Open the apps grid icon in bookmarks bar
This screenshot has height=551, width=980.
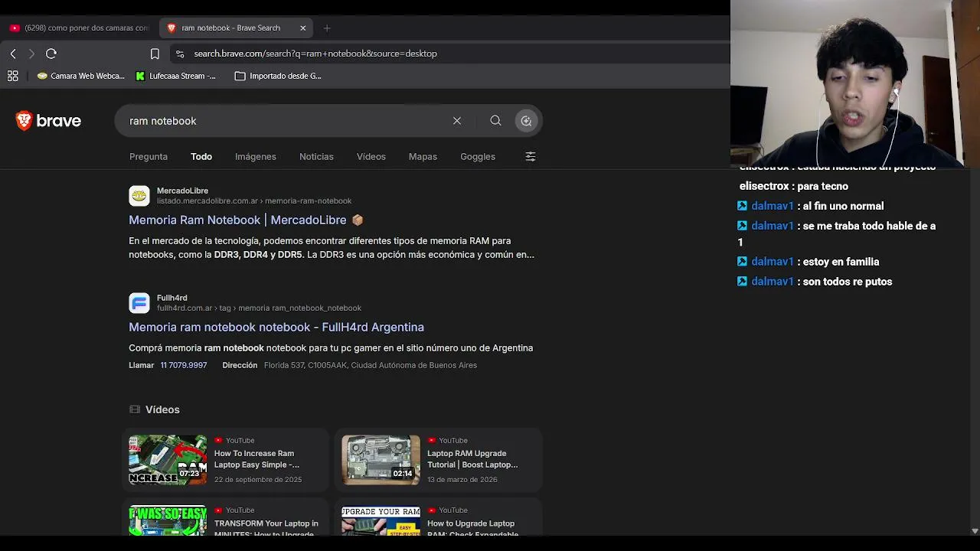(x=13, y=76)
